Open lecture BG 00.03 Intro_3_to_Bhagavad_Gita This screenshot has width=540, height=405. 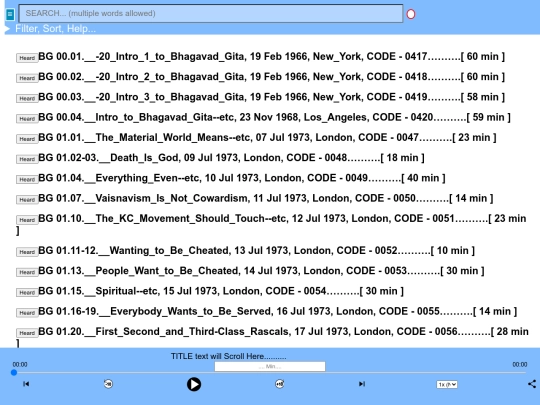pyautogui.click(x=271, y=97)
